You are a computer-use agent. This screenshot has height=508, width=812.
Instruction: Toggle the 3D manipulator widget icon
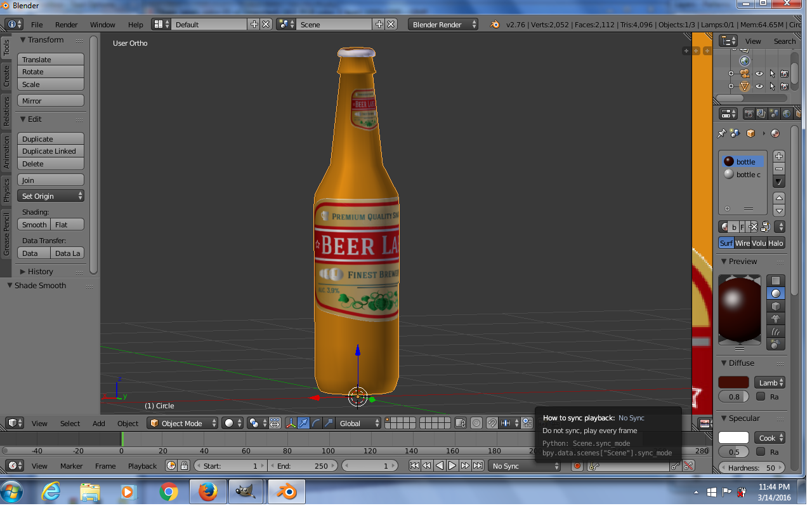[x=291, y=423]
